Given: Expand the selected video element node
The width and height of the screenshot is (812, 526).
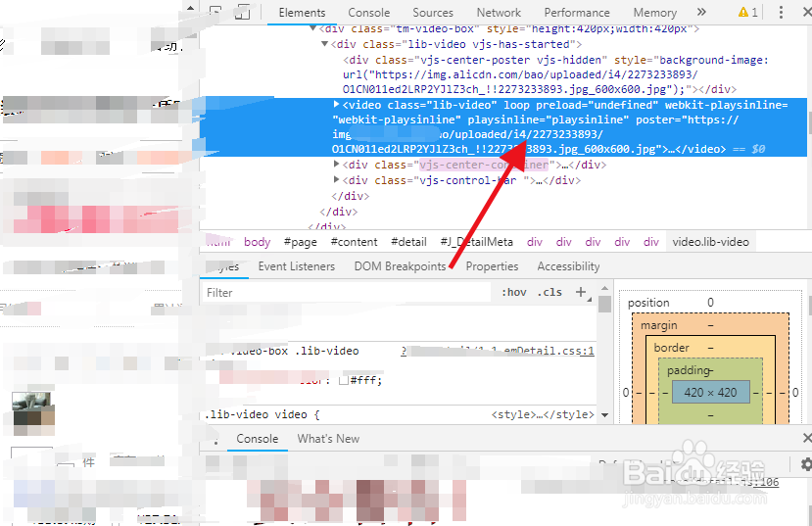Looking at the screenshot, I should (336, 105).
